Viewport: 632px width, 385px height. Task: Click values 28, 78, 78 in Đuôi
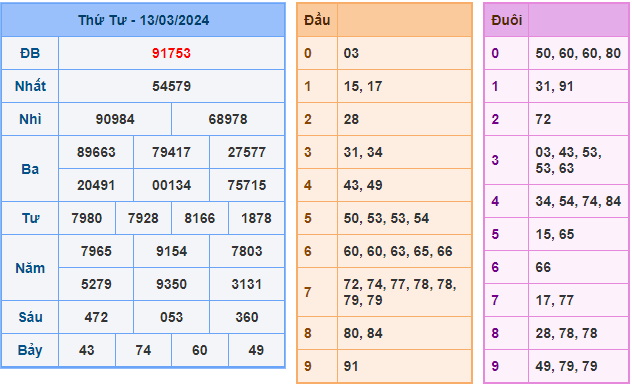point(566,334)
